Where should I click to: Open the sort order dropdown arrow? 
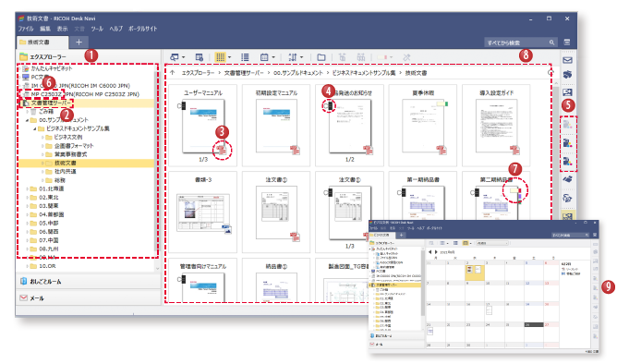[x=302, y=57]
